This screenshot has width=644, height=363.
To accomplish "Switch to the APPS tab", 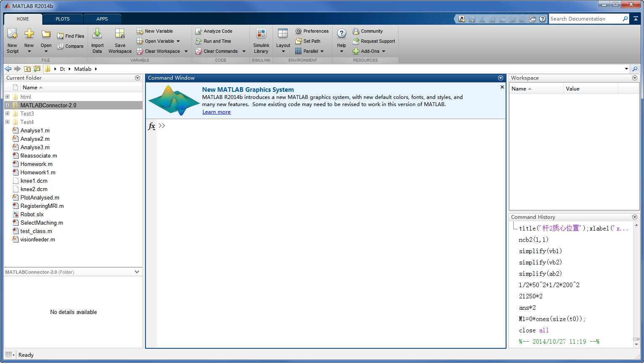I will pos(102,19).
